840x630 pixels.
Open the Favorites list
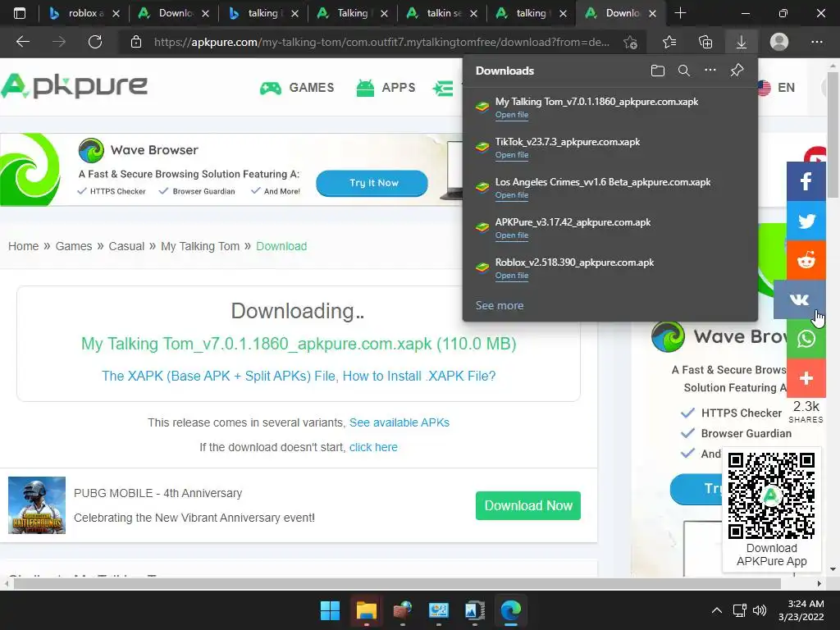pos(669,42)
